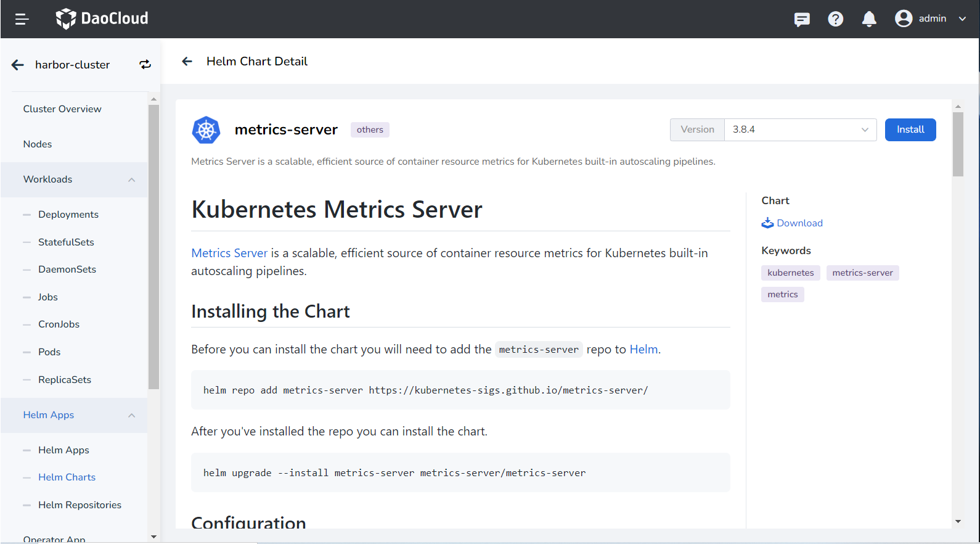Download the chart via Download link
The width and height of the screenshot is (980, 544).
click(799, 223)
